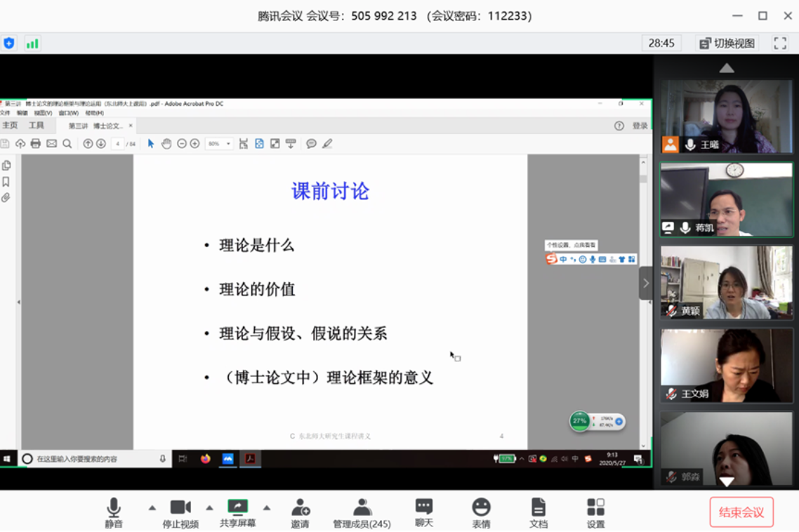
Task: Stop video using 停止视频 button
Action: click(x=180, y=512)
